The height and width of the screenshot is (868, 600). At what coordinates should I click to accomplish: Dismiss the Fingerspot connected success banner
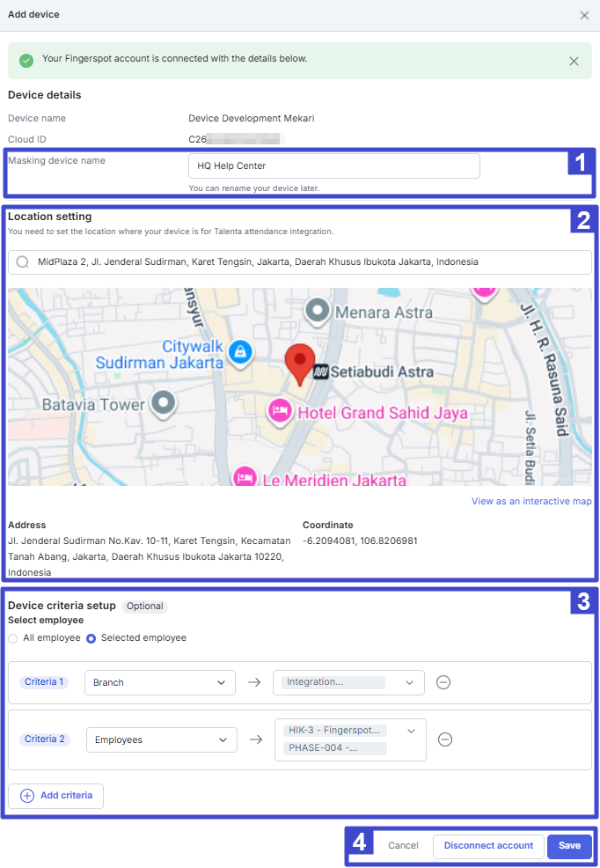[x=574, y=62]
